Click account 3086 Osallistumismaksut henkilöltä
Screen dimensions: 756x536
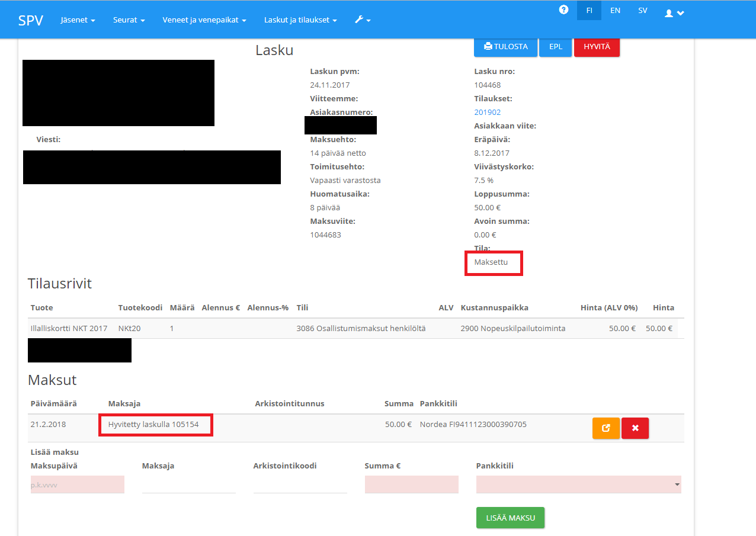(x=361, y=328)
